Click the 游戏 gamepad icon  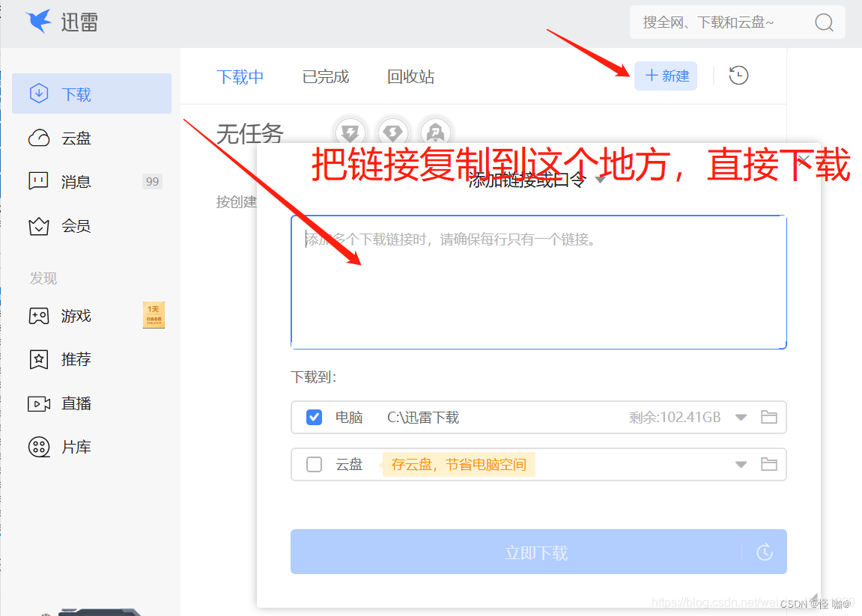point(38,316)
